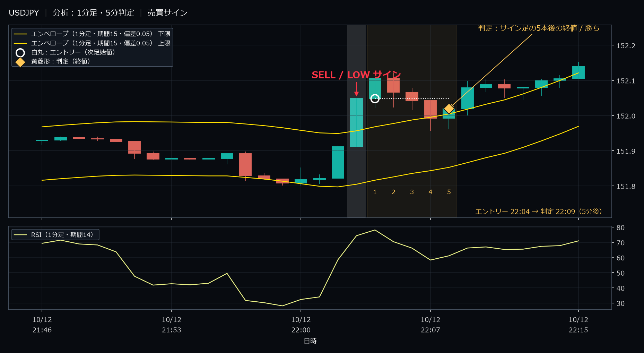Click the white circle icon in the legend
The width and height of the screenshot is (644, 353).
pyautogui.click(x=20, y=53)
